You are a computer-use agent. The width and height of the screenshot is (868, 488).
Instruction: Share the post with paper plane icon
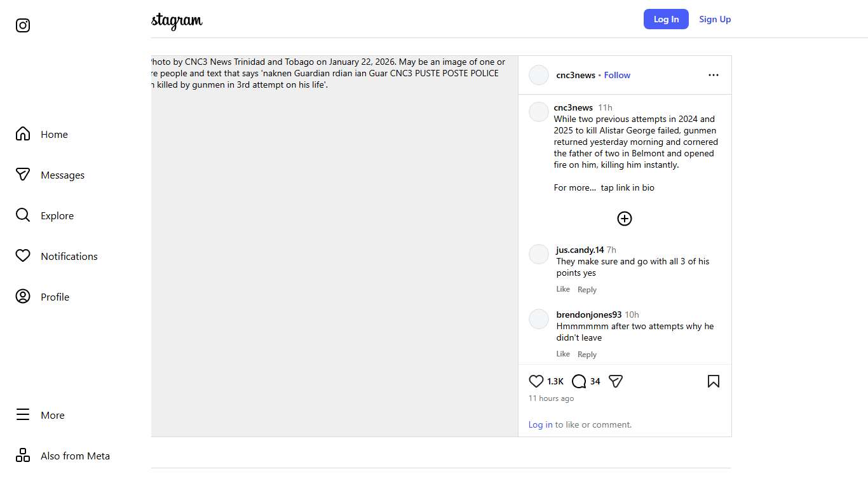click(x=615, y=381)
